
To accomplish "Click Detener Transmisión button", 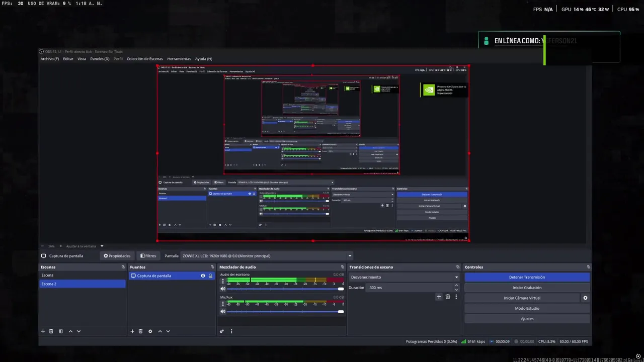I will point(527,277).
